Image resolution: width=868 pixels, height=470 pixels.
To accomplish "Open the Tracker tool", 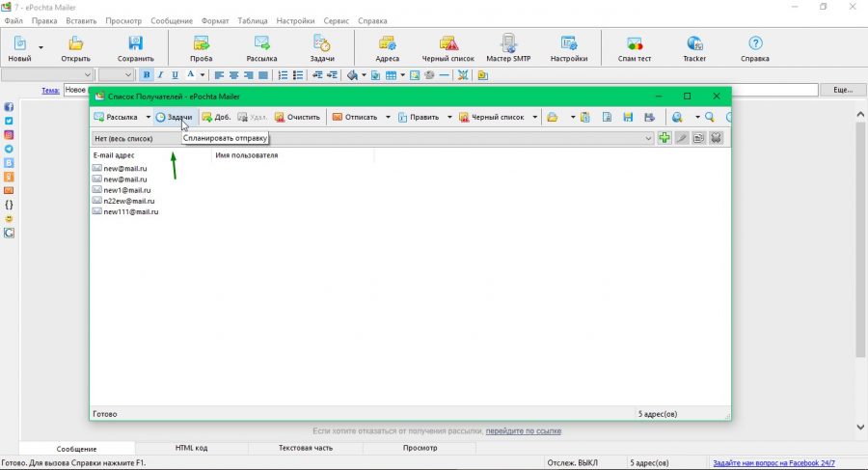I will point(694,48).
